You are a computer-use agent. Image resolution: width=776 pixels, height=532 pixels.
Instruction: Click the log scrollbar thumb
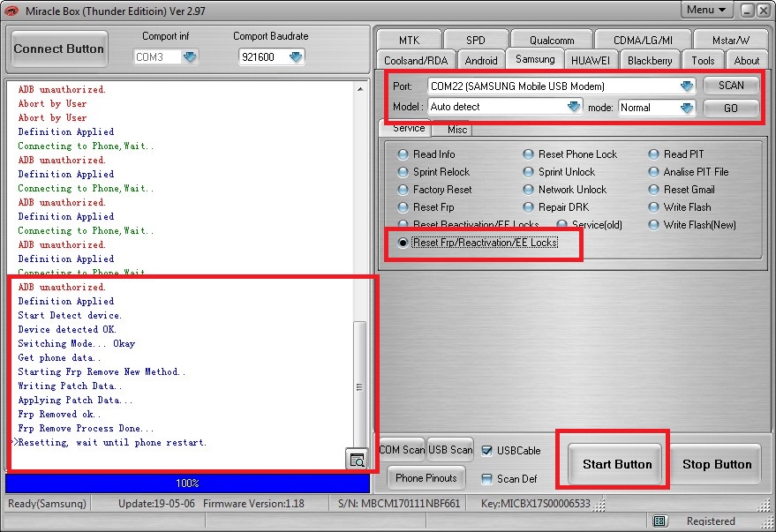pos(360,386)
